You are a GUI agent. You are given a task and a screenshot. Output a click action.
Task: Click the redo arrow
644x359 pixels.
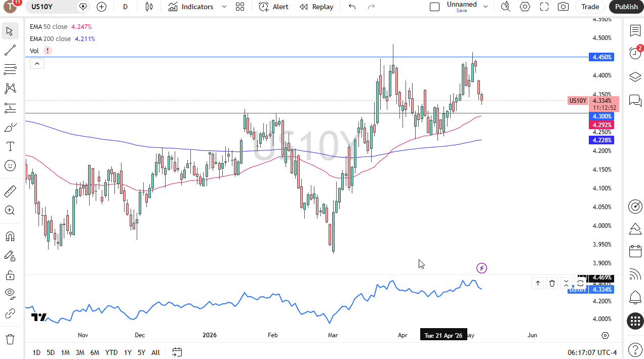pos(371,7)
